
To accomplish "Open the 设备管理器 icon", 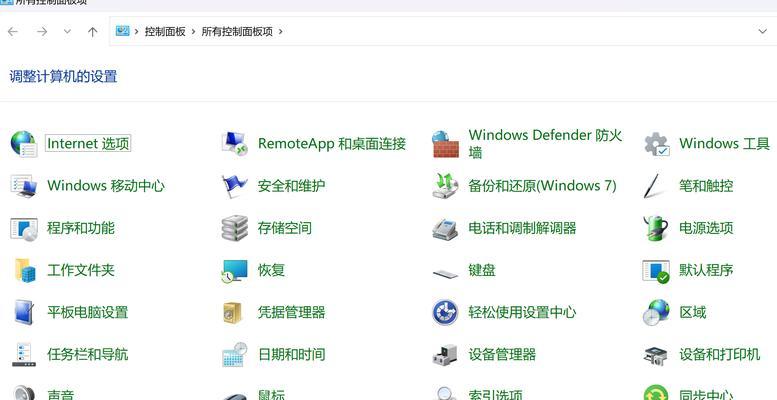I will (x=445, y=354).
